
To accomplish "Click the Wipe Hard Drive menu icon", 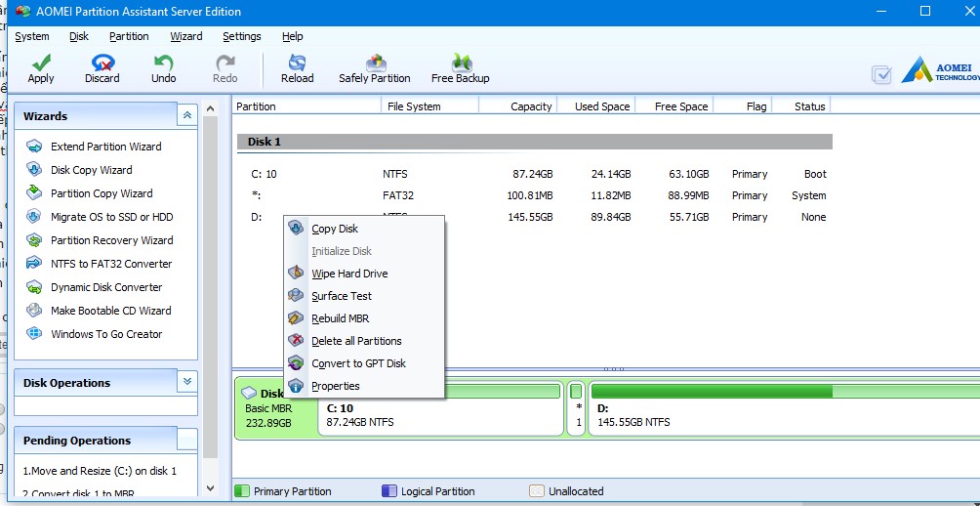I will click(x=296, y=274).
